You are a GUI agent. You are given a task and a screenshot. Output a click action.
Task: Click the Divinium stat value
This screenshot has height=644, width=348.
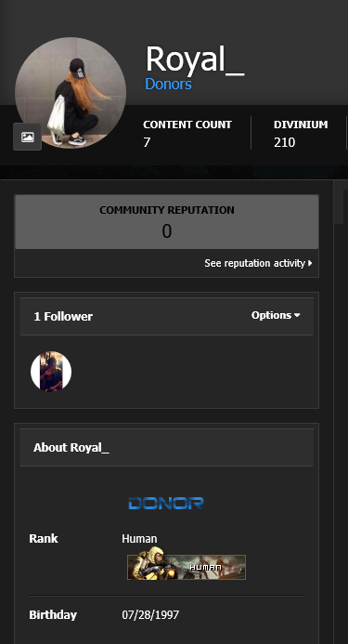click(284, 142)
